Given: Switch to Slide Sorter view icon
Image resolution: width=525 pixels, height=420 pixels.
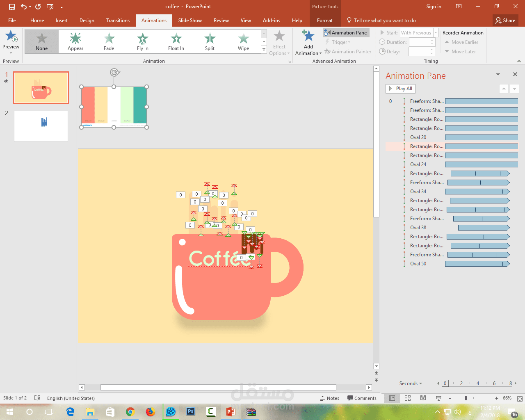Looking at the screenshot, I should click(408, 398).
